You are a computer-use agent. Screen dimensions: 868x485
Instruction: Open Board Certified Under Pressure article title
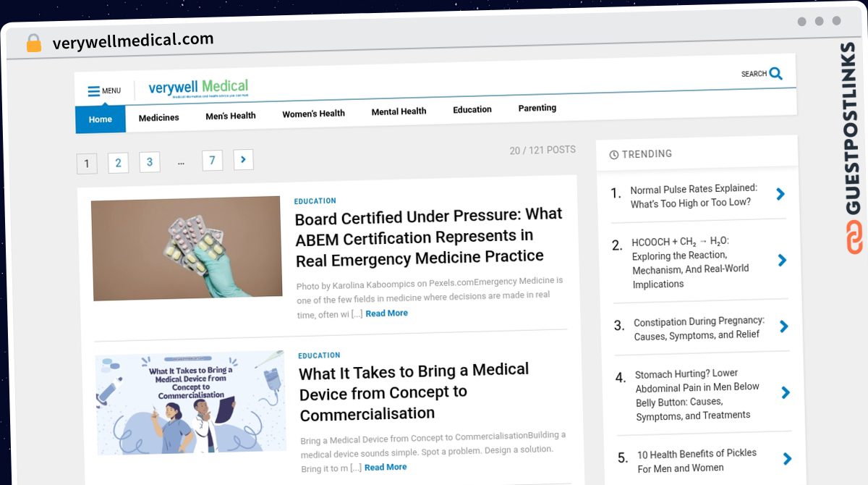(x=429, y=236)
